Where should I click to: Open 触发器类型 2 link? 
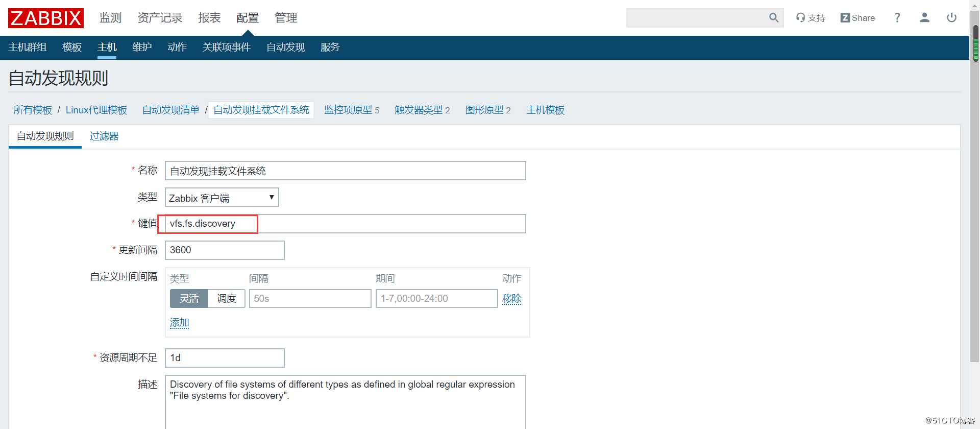(422, 110)
